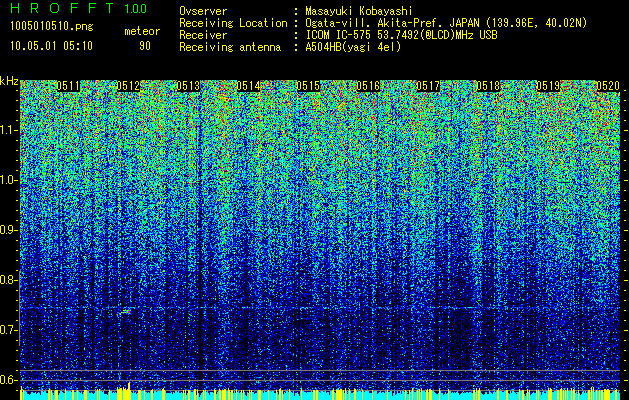The height and width of the screenshot is (400, 629).
Task: Click the 0514 time marker
Action: click(248, 86)
